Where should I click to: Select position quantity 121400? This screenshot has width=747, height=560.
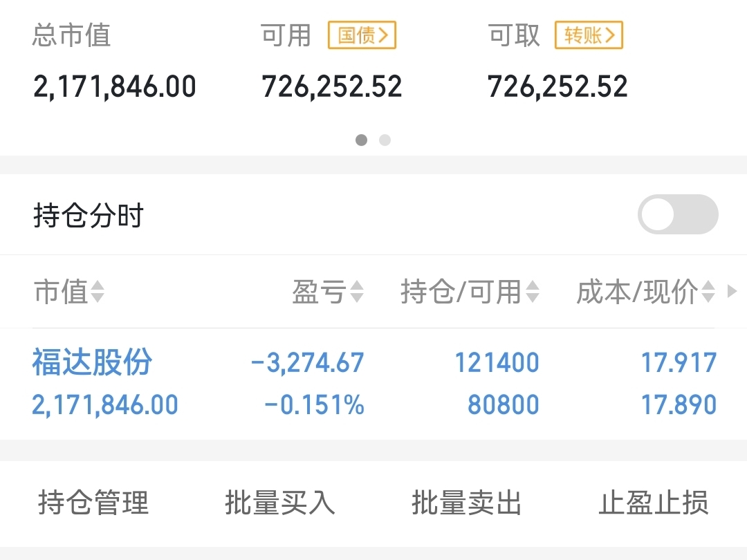(x=497, y=363)
